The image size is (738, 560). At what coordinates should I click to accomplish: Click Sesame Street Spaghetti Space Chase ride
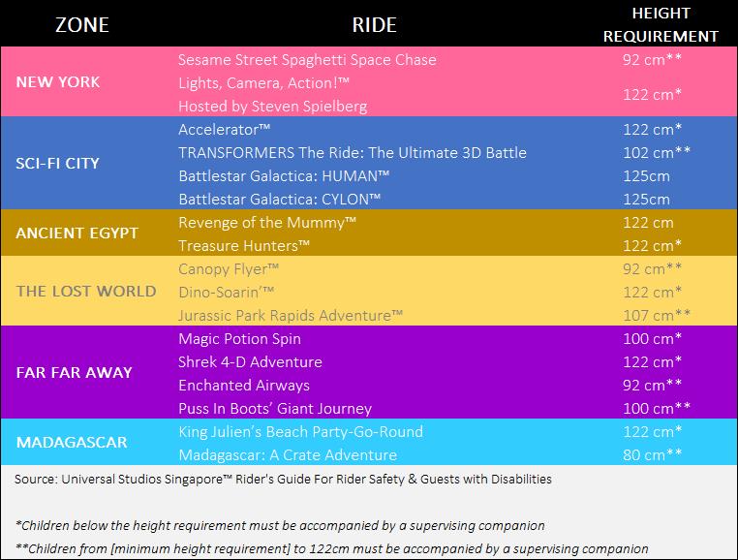tap(307, 60)
